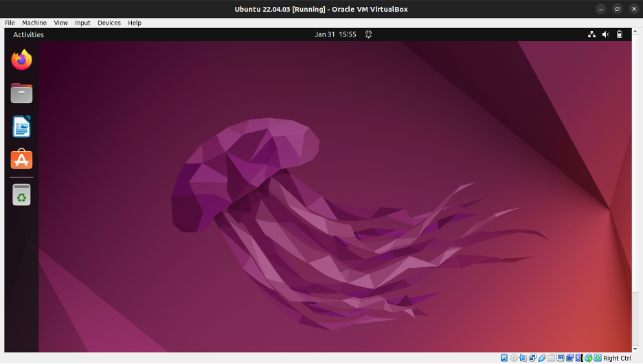Open the guest network indicator in top bar
Viewport: 643px width, 364px height.
(591, 34)
